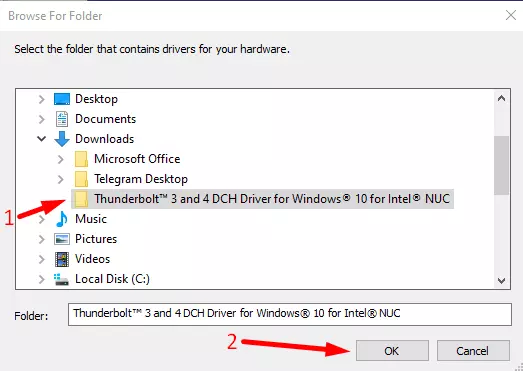Collapse the Downloads tree node
Image resolution: width=523 pixels, height=371 pixels.
pos(41,138)
